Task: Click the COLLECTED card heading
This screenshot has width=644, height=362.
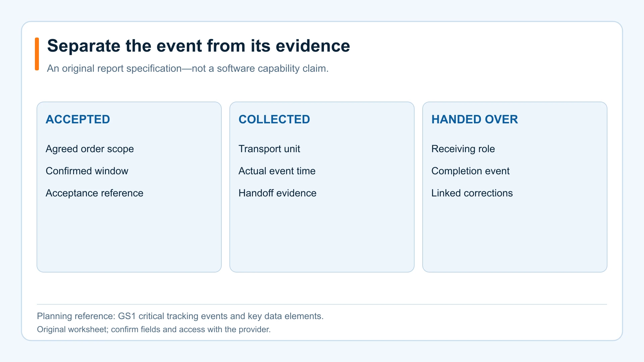Action: (x=274, y=119)
